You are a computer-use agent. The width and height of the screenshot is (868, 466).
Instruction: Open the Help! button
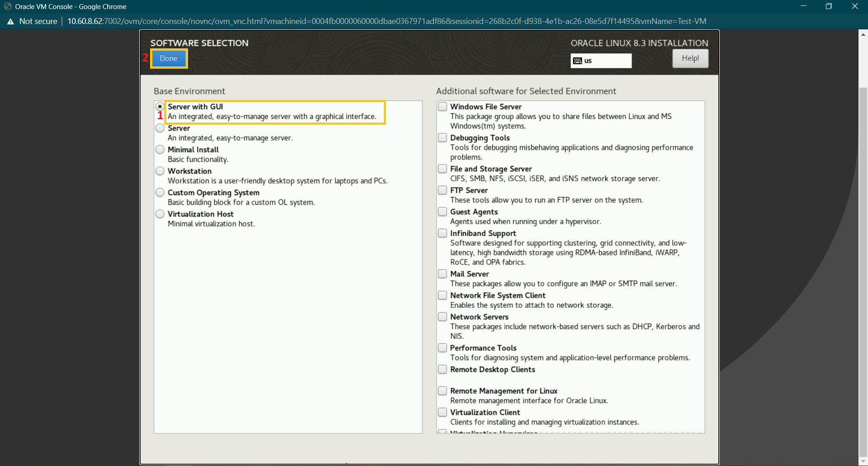pyautogui.click(x=690, y=58)
